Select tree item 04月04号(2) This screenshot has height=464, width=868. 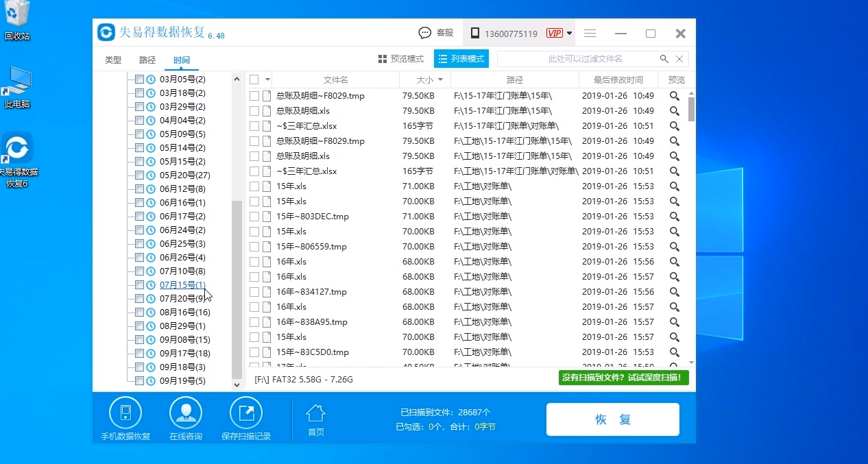tap(182, 121)
